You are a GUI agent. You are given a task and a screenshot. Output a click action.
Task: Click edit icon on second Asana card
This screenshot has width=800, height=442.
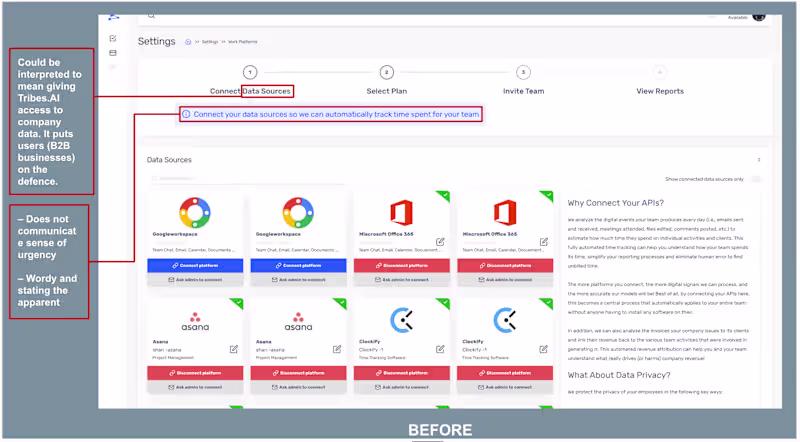pos(337,349)
